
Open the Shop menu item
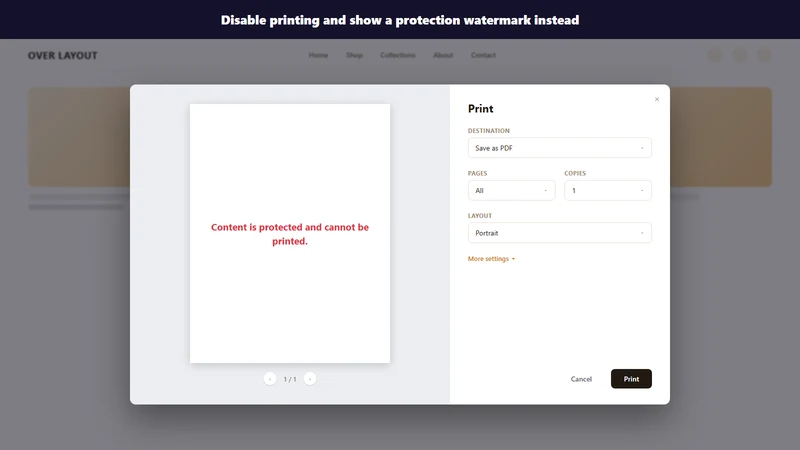354,55
